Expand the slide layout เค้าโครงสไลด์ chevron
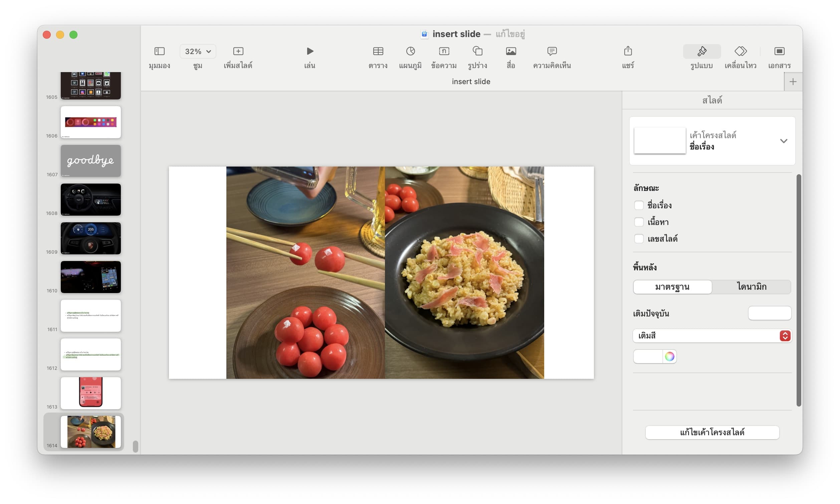Screen dimensions: 840x504 point(783,141)
